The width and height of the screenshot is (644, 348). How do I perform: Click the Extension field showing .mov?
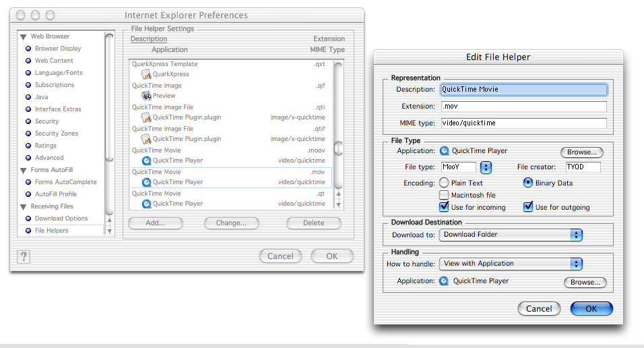coord(524,106)
